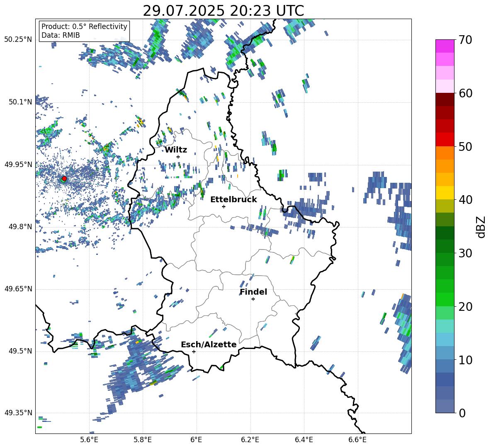Image resolution: width=491 pixels, height=448 pixels.
Task: Click the Ettelbruck station cross marker
Action: (x=224, y=206)
